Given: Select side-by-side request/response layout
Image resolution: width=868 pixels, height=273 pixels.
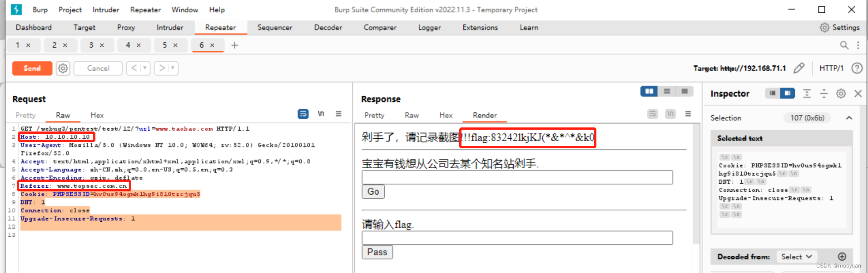Looking at the screenshot, I should point(649,91).
